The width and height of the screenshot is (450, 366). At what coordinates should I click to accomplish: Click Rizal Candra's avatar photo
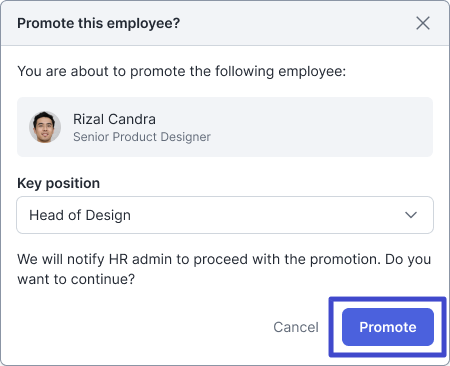coord(45,127)
